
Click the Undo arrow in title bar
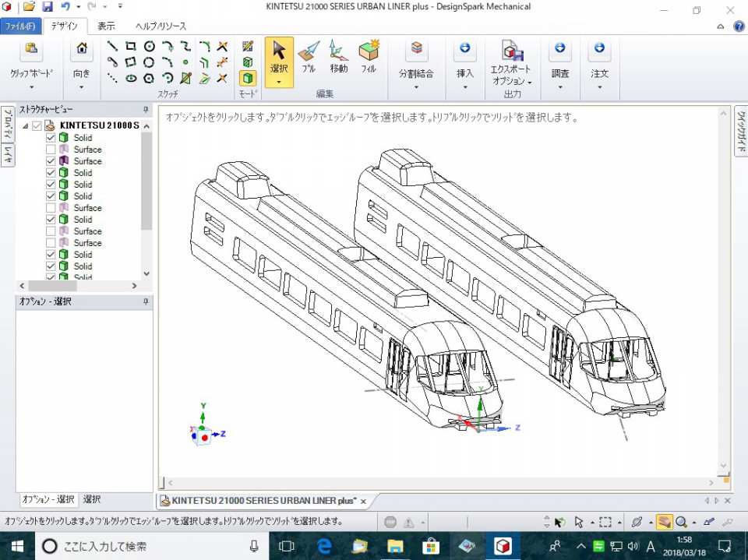click(65, 7)
